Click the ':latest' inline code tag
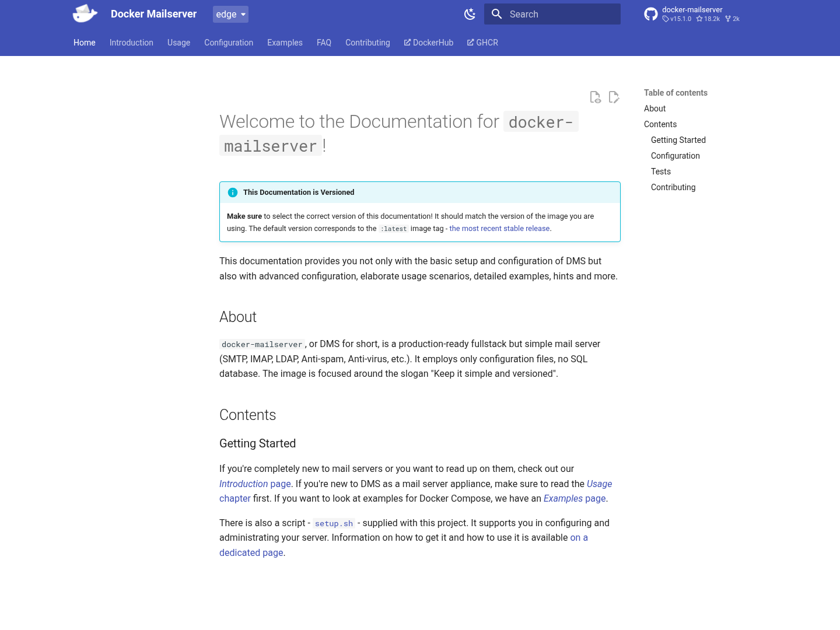 tap(394, 229)
